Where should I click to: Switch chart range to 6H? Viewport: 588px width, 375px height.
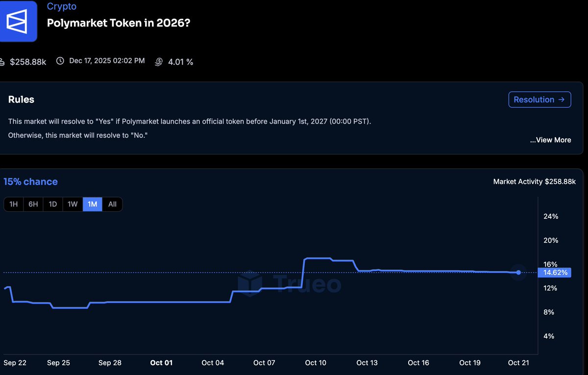[x=33, y=204]
